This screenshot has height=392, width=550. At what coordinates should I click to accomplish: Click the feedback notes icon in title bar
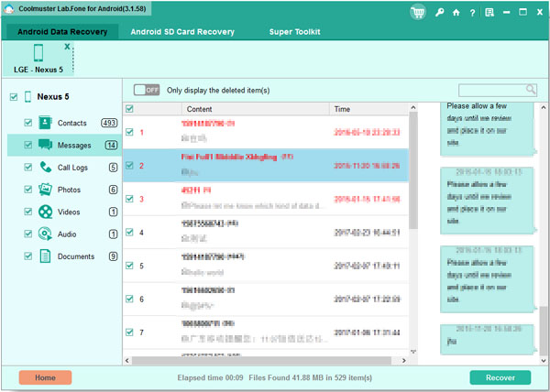[489, 13]
